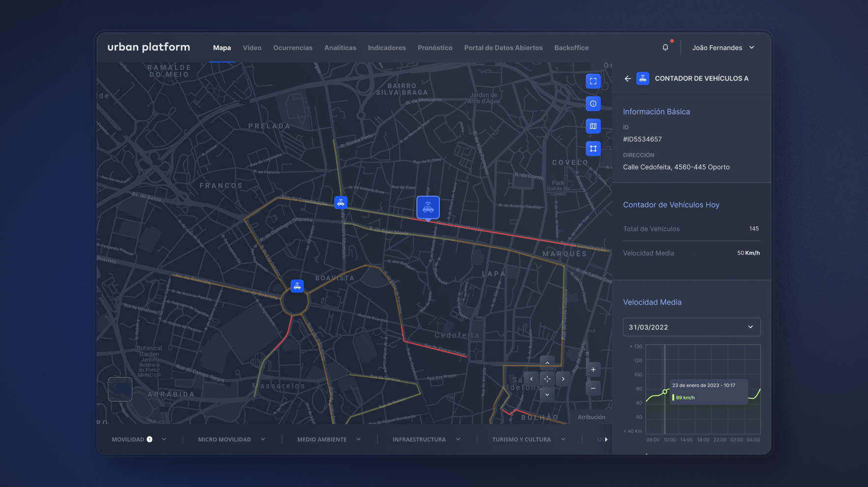868x487 pixels.
Task: Open the 31/03/2022 date selector
Action: tap(691, 327)
